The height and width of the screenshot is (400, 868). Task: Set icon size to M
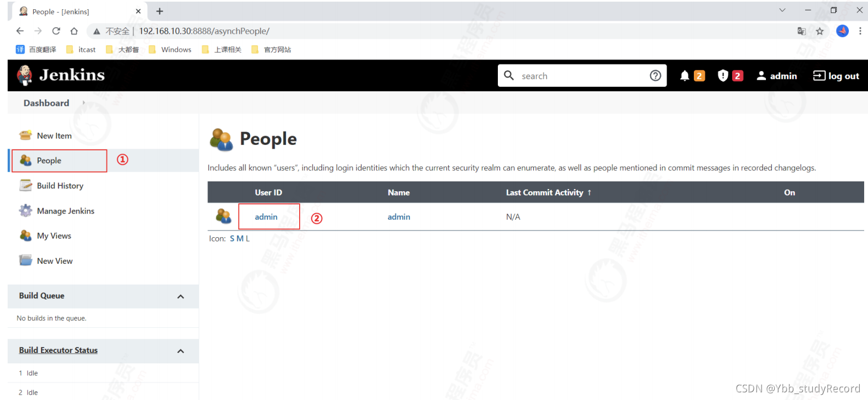click(x=240, y=238)
